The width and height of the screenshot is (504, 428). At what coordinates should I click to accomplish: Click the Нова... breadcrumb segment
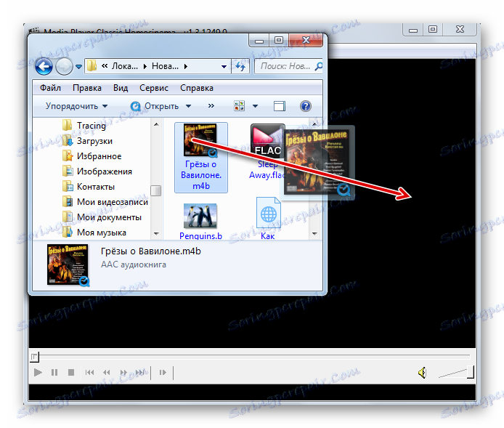point(165,66)
